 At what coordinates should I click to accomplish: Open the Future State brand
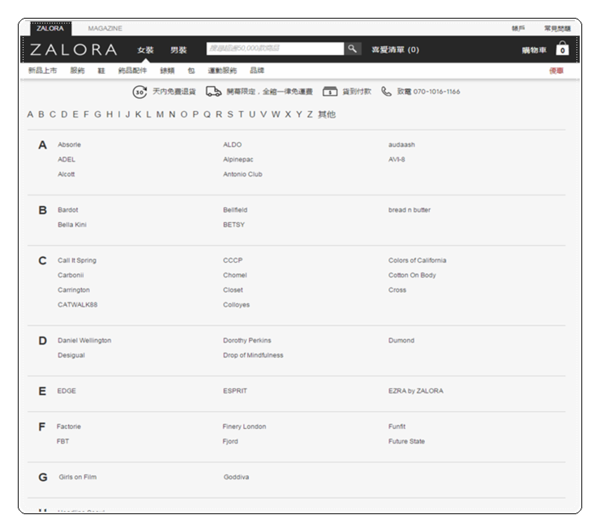point(406,441)
